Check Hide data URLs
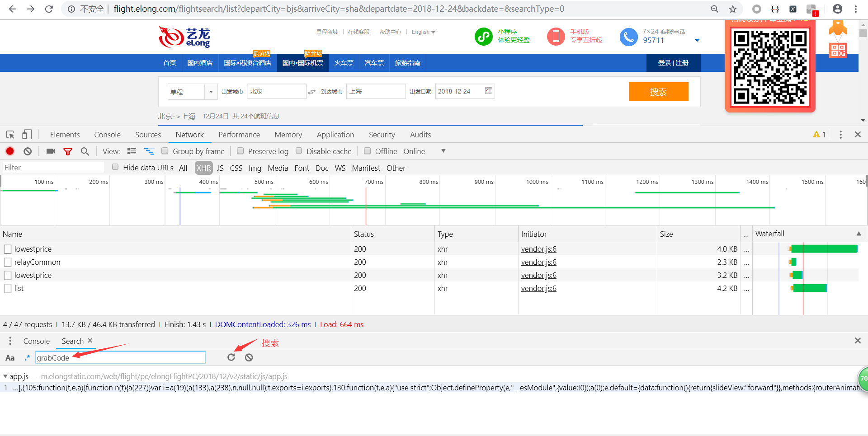Viewport: 868px width, 436px height. (x=115, y=167)
